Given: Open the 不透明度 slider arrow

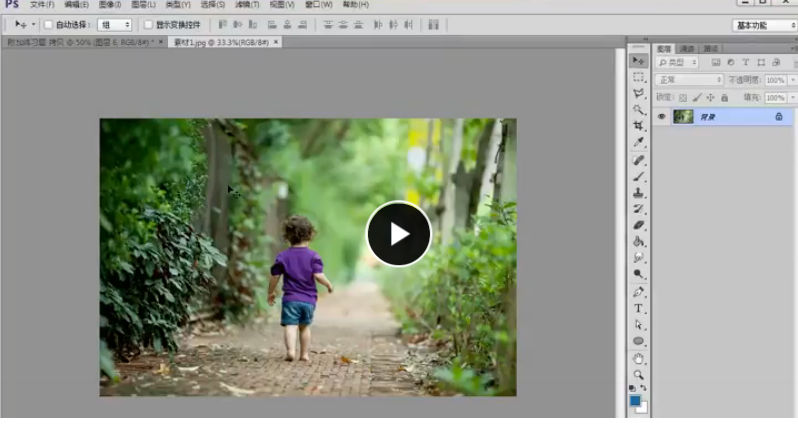Looking at the screenshot, I should click(792, 80).
